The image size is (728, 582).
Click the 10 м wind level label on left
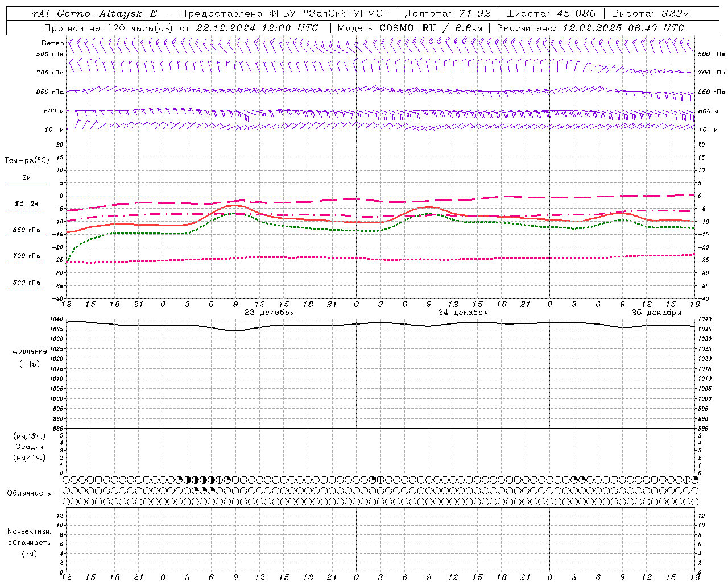click(x=54, y=130)
